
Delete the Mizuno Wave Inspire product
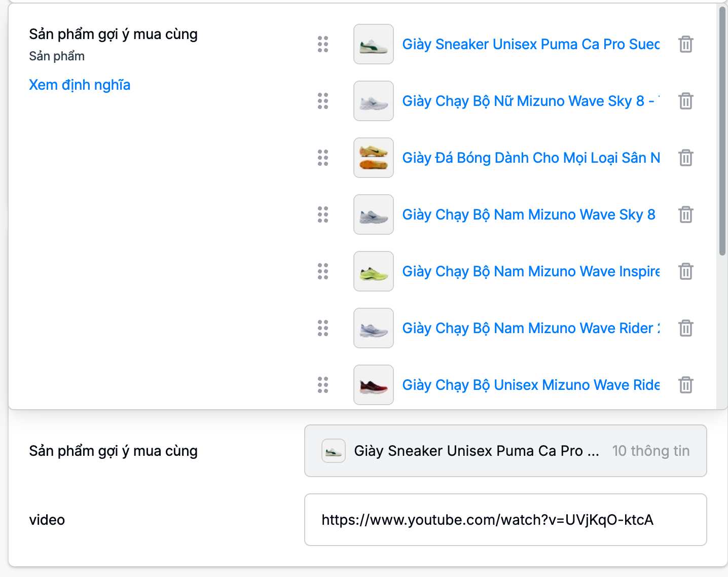(x=685, y=271)
